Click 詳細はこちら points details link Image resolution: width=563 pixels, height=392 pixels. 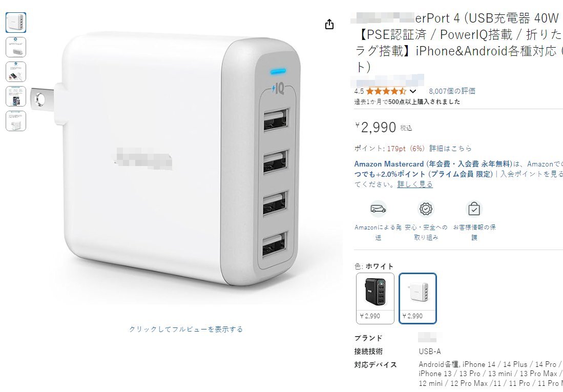(x=451, y=149)
